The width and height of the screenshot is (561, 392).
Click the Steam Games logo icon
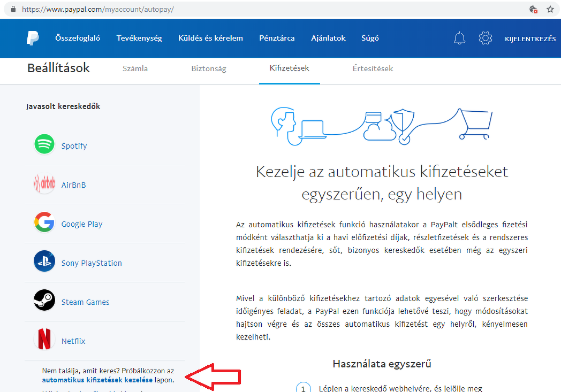(x=44, y=300)
